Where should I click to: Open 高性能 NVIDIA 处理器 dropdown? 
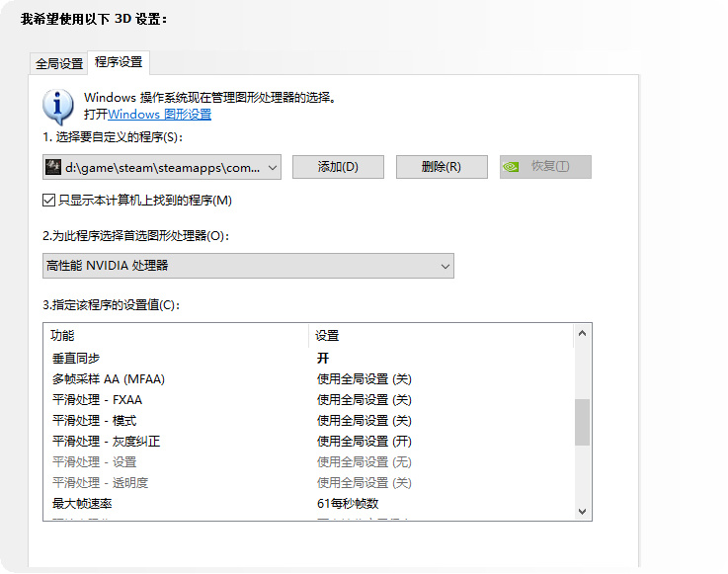[x=248, y=266]
